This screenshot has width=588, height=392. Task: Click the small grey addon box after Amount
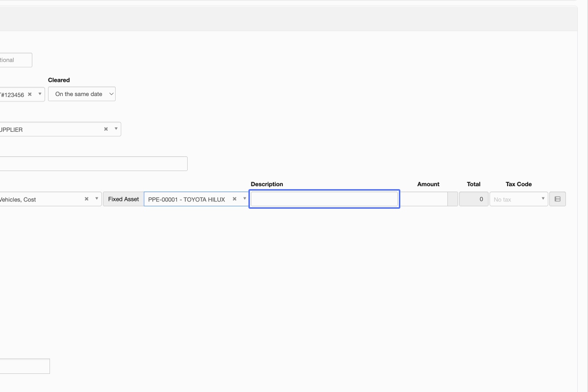pos(453,199)
